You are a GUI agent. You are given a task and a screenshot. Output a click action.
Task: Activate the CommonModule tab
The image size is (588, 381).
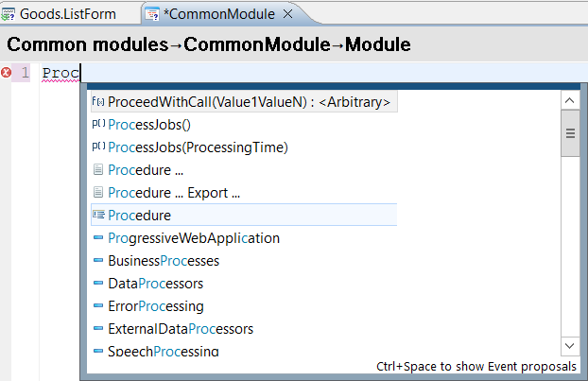[220, 14]
